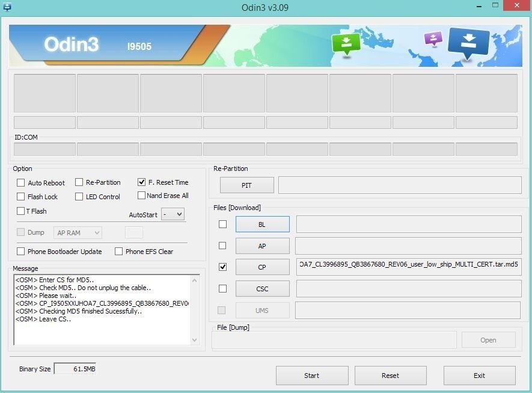Enable the Auto Reboot checkbox
Screen dimensions: 532x393
coord(20,183)
